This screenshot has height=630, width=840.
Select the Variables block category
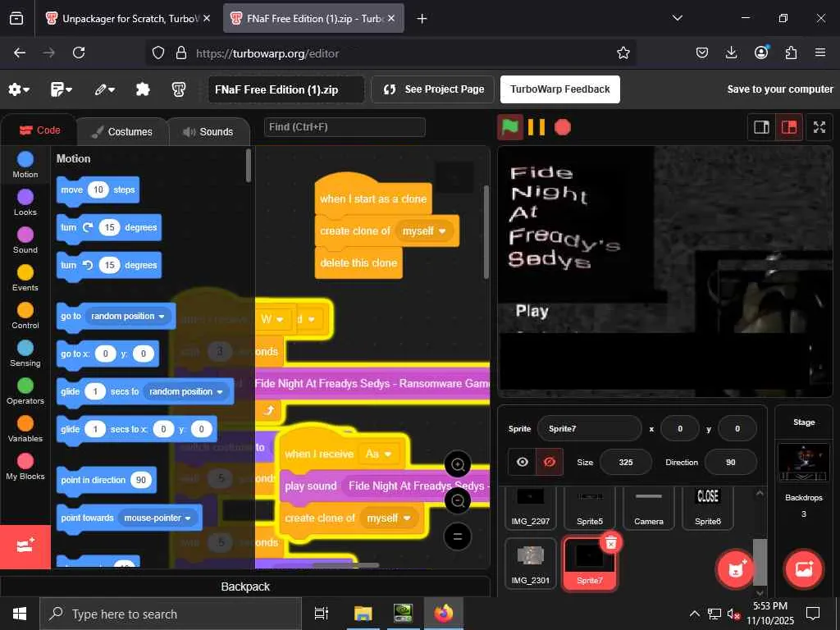(25, 428)
